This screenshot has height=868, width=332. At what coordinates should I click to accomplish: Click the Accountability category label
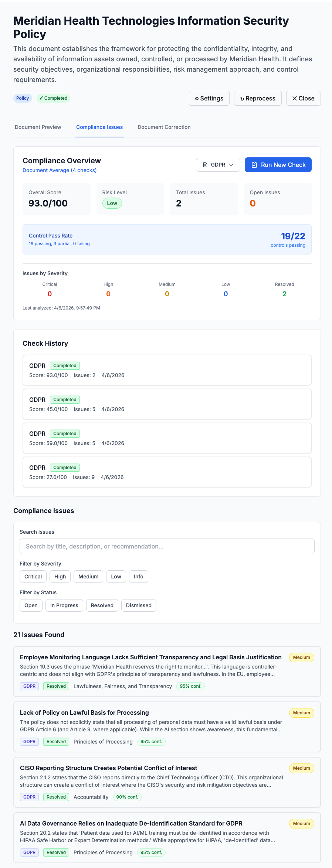click(91, 797)
